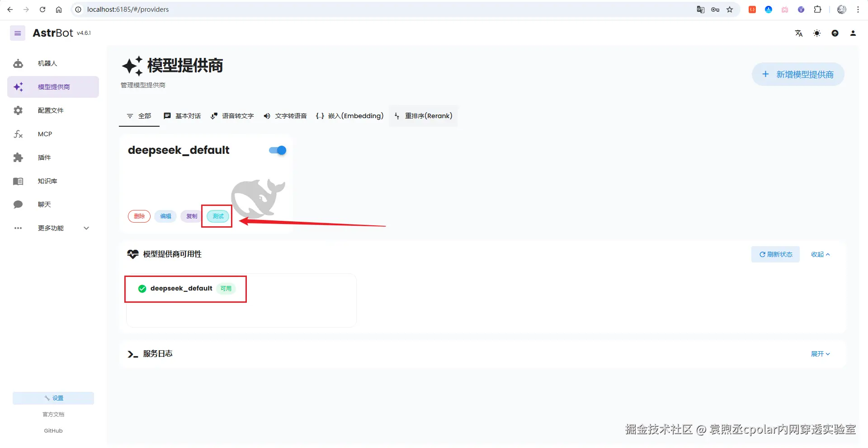Click the book icon for 知识库
This screenshot has width=868, height=448.
click(x=18, y=181)
